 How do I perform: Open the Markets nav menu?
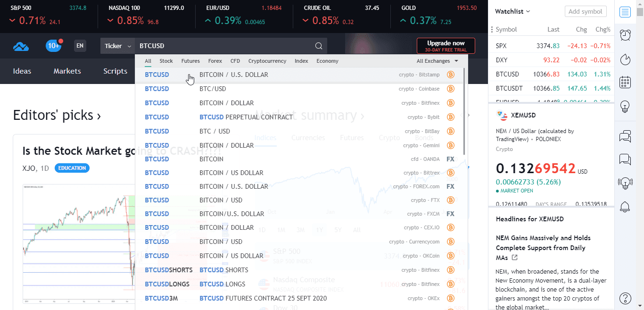click(x=67, y=71)
